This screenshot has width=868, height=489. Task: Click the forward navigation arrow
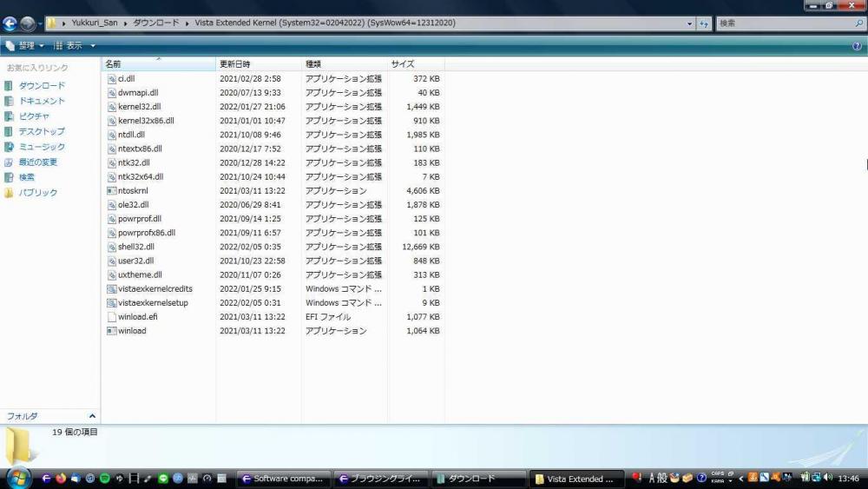27,23
